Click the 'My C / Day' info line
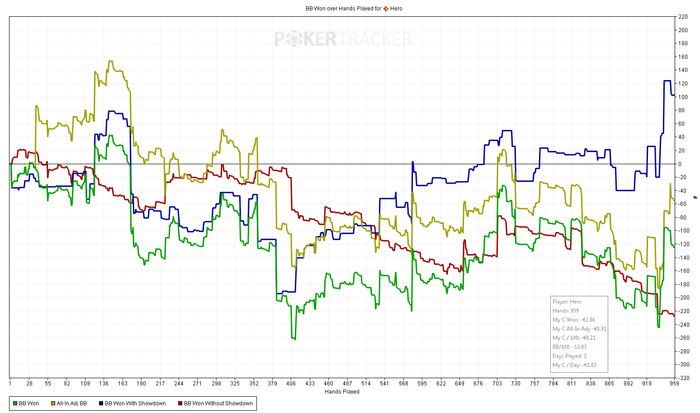 pyautogui.click(x=574, y=365)
